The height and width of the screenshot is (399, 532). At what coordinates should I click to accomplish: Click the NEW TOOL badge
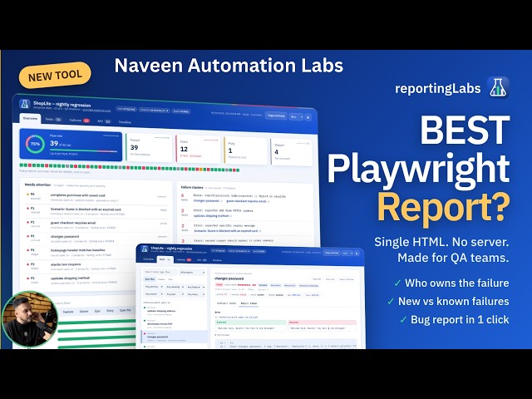pos(55,76)
